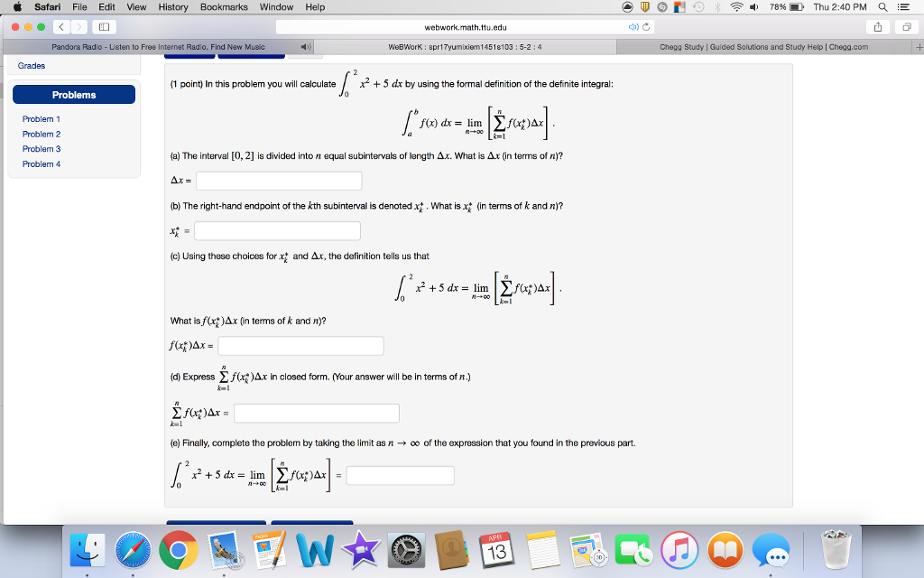The height and width of the screenshot is (578, 924).
Task: Go to Problem 4
Action: 42,164
